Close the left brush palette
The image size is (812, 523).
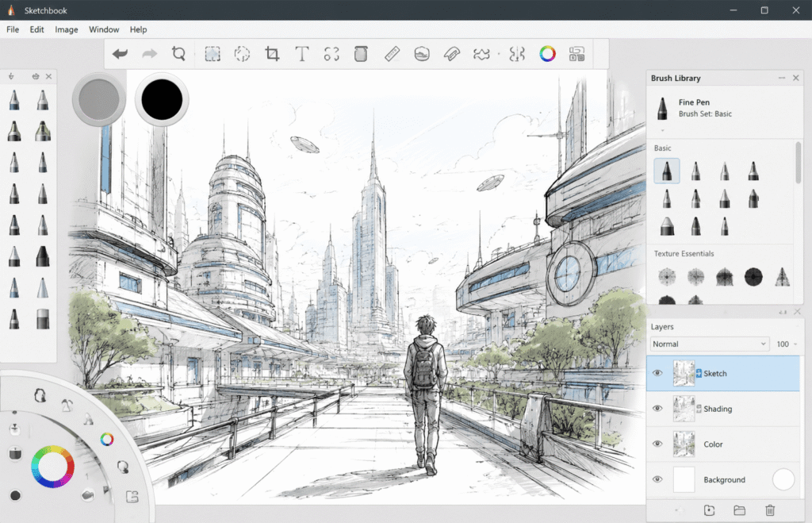[48, 76]
